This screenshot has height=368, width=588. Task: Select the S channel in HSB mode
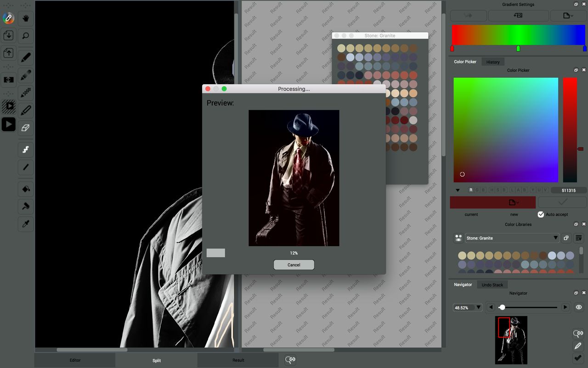[498, 190]
